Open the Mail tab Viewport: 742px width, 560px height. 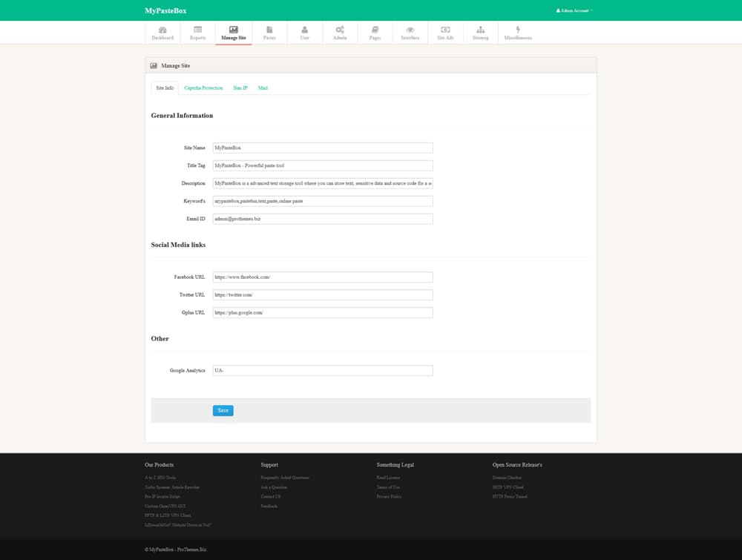[x=263, y=88]
